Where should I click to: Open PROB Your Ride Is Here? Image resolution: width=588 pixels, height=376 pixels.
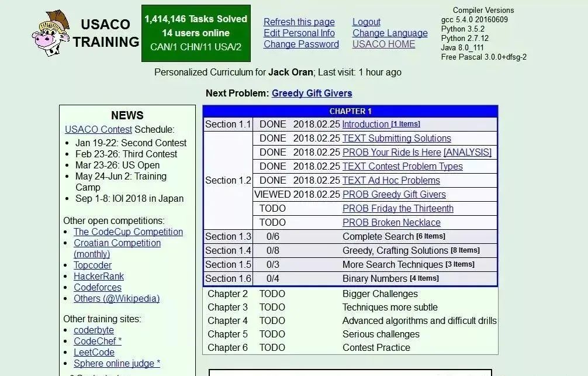click(392, 153)
